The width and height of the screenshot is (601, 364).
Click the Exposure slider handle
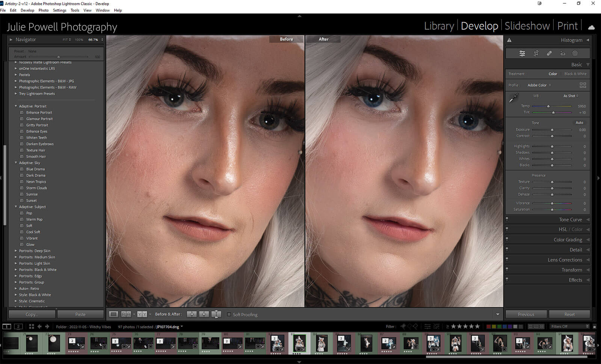coord(552,130)
